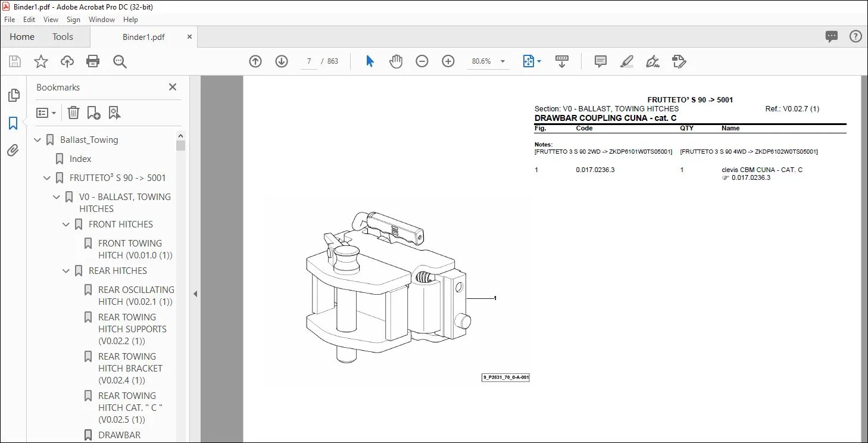Go to the previous page

point(255,61)
